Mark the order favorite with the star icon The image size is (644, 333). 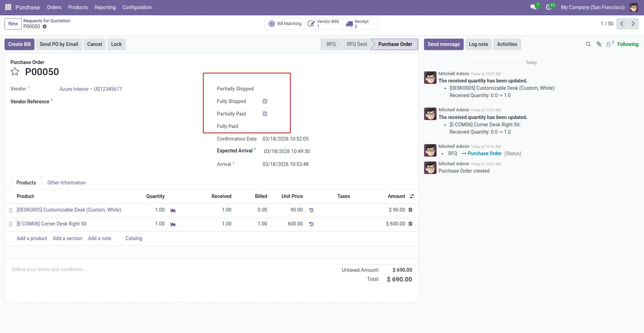(15, 72)
